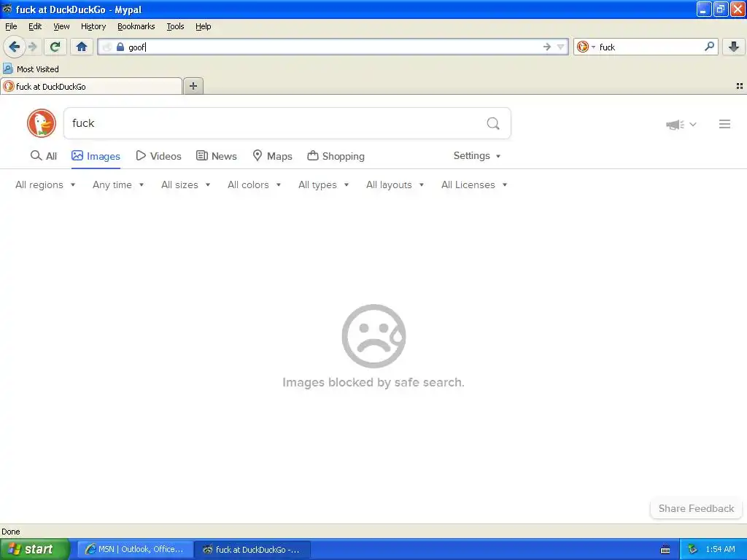The width and height of the screenshot is (747, 560).
Task: Restore down the Mypal browser window
Action: (720, 9)
